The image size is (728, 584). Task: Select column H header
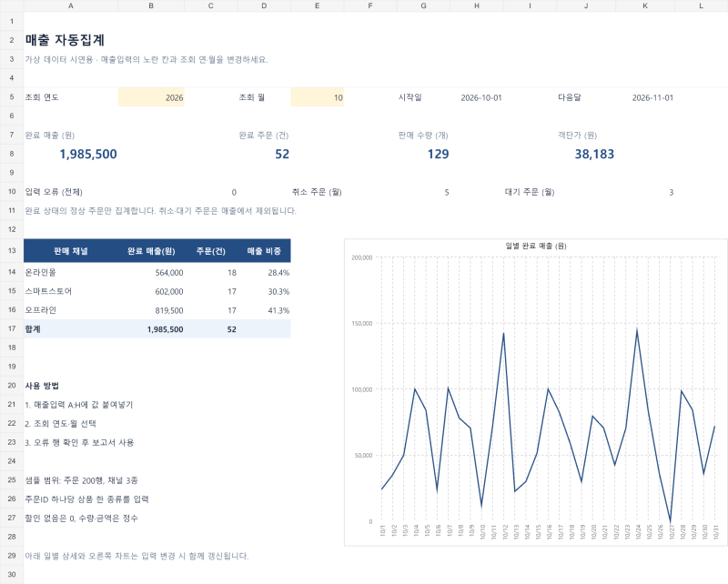[477, 5]
